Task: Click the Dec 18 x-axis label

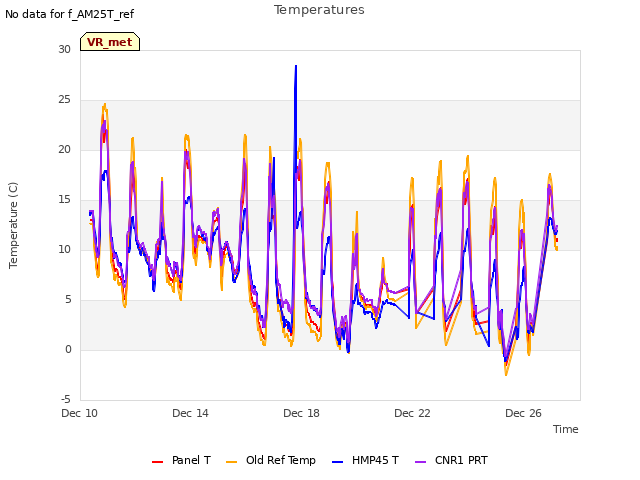Action: tap(301, 413)
